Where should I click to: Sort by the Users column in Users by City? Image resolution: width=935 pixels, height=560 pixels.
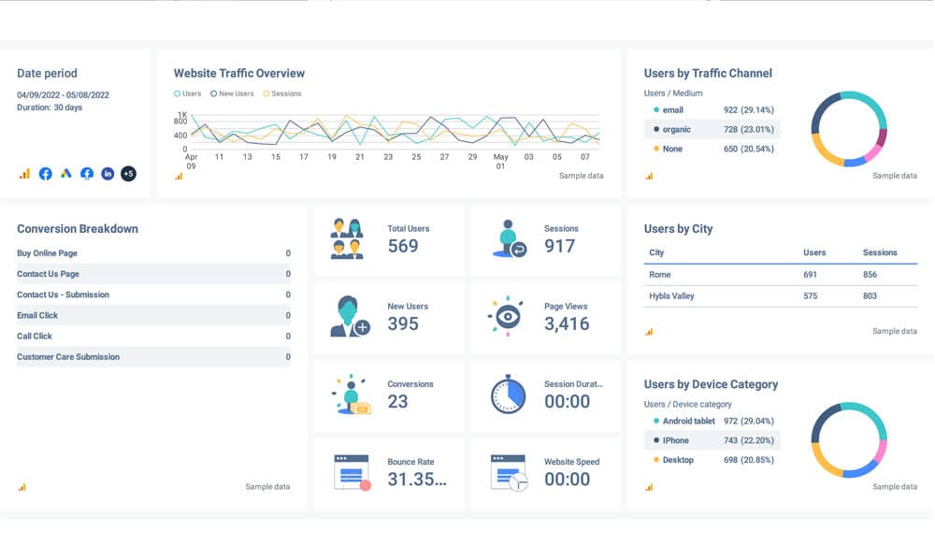[814, 252]
